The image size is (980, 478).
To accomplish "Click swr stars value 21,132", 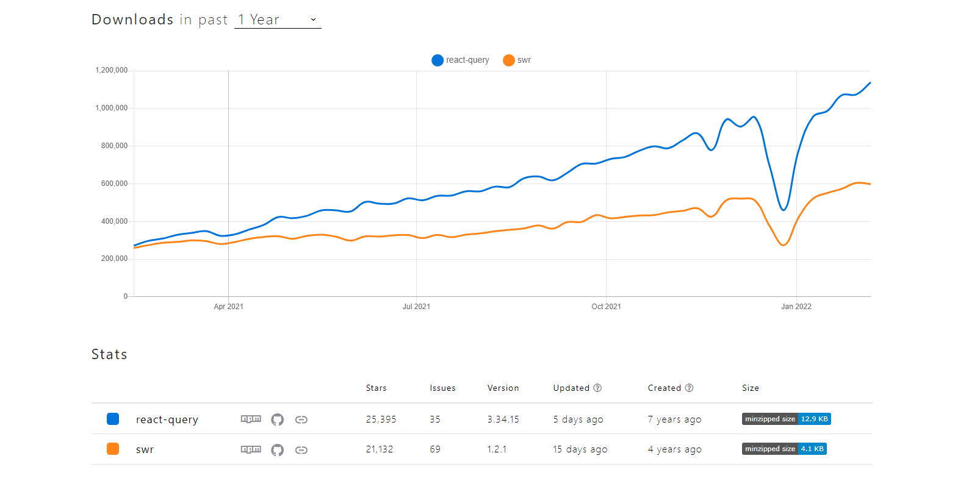I will click(379, 449).
